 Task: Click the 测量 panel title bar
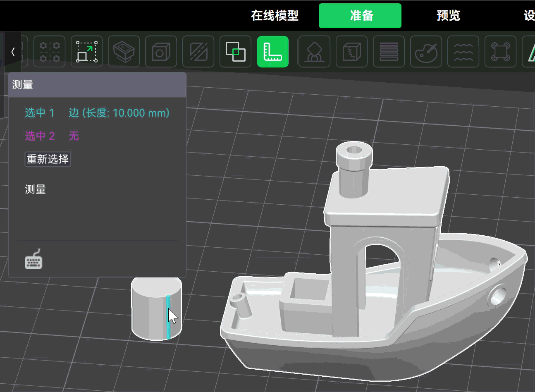coord(97,85)
